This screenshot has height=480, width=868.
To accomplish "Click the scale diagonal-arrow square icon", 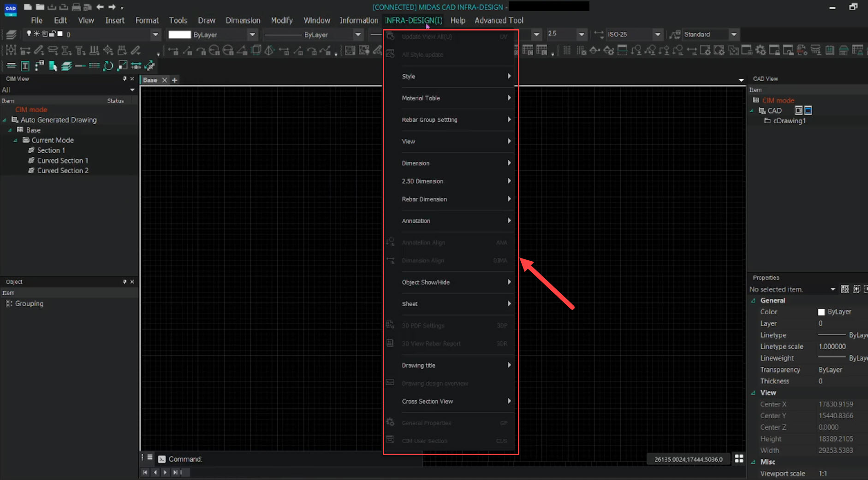I will [x=122, y=66].
